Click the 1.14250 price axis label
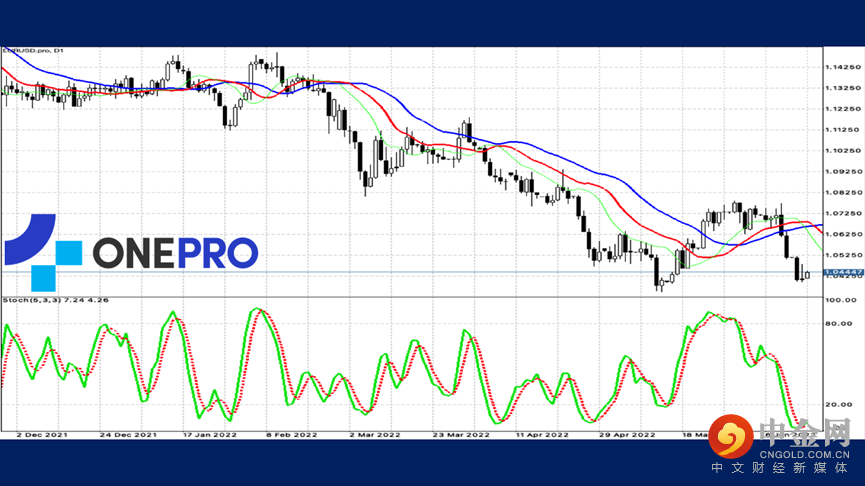Image resolution: width=865 pixels, height=486 pixels. (x=843, y=67)
